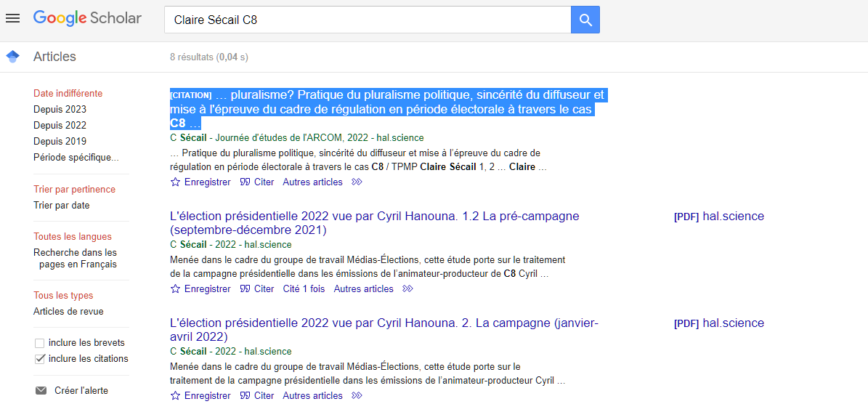Select the Date indifférente filter
This screenshot has width=868, height=412.
[68, 93]
